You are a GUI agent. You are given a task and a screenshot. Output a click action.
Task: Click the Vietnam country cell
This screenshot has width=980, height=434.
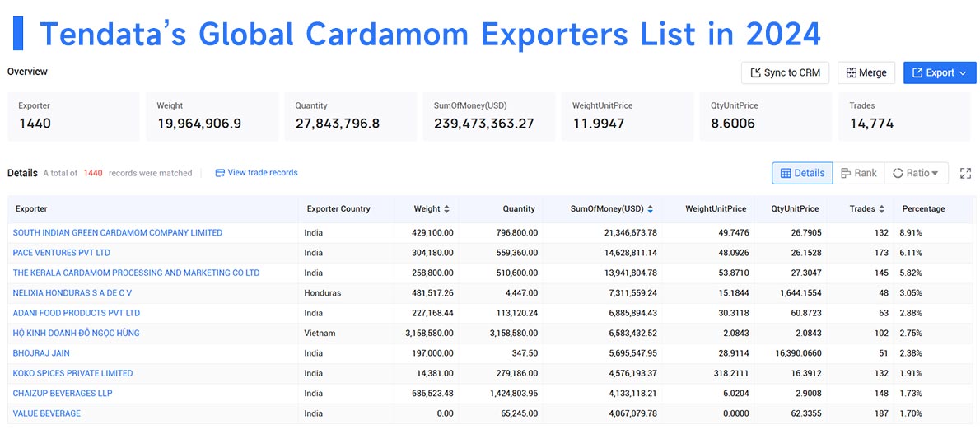coord(320,333)
